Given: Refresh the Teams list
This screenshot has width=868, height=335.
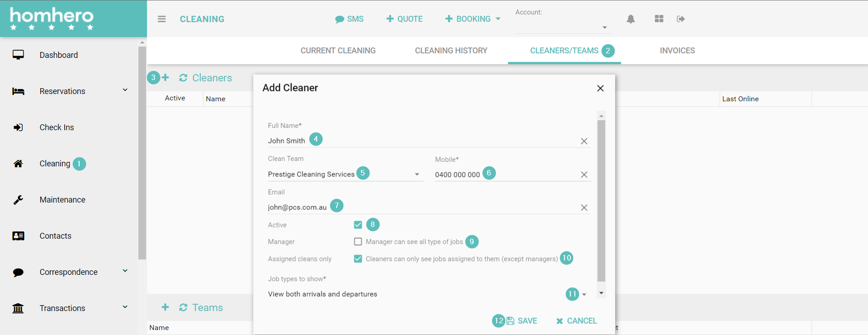Looking at the screenshot, I should (183, 307).
